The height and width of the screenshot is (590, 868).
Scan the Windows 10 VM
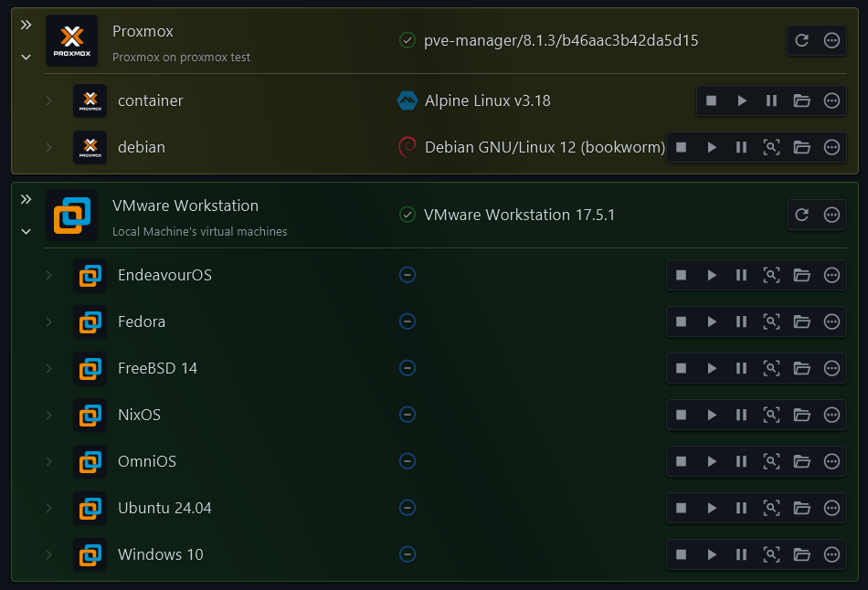click(772, 554)
